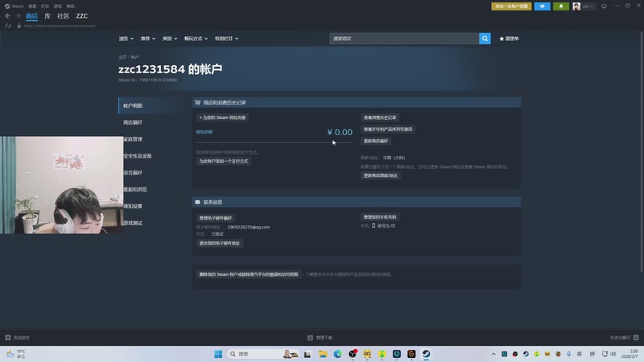The height and width of the screenshot is (362, 644).
Task: Show hidden tray icons chevron
Action: (x=493, y=354)
